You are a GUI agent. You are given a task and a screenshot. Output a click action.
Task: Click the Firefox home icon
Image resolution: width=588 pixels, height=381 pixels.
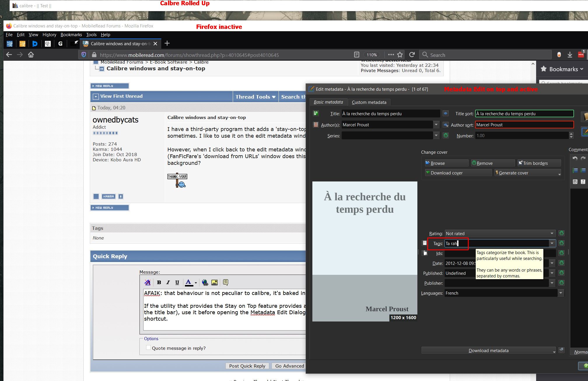tap(31, 55)
